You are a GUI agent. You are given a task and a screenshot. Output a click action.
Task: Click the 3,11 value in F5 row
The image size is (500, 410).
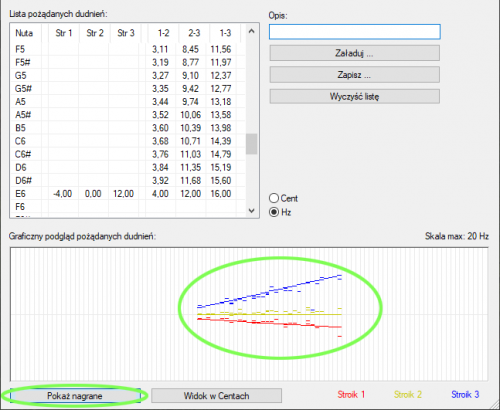coord(160,49)
